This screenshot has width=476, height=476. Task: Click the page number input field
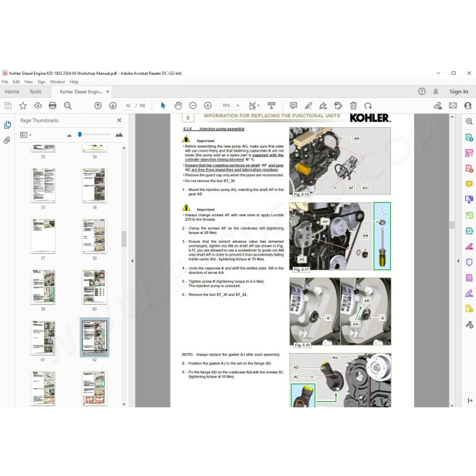coord(129,105)
